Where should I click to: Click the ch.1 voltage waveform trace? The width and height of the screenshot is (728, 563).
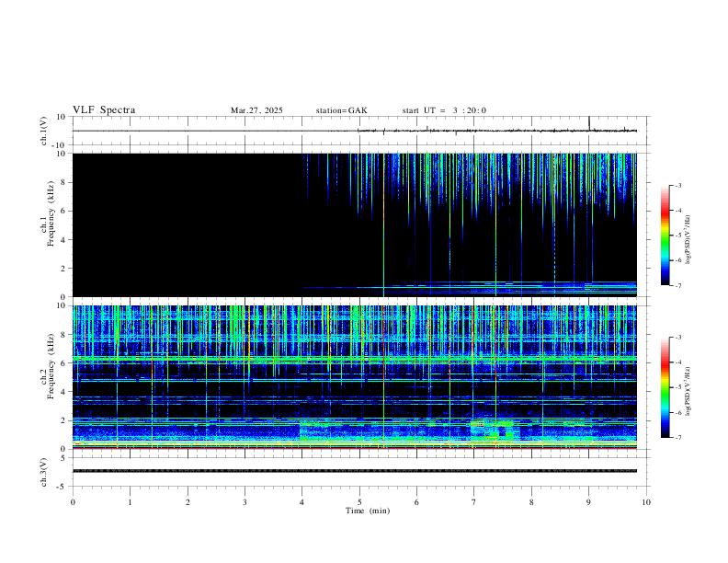coord(355,131)
